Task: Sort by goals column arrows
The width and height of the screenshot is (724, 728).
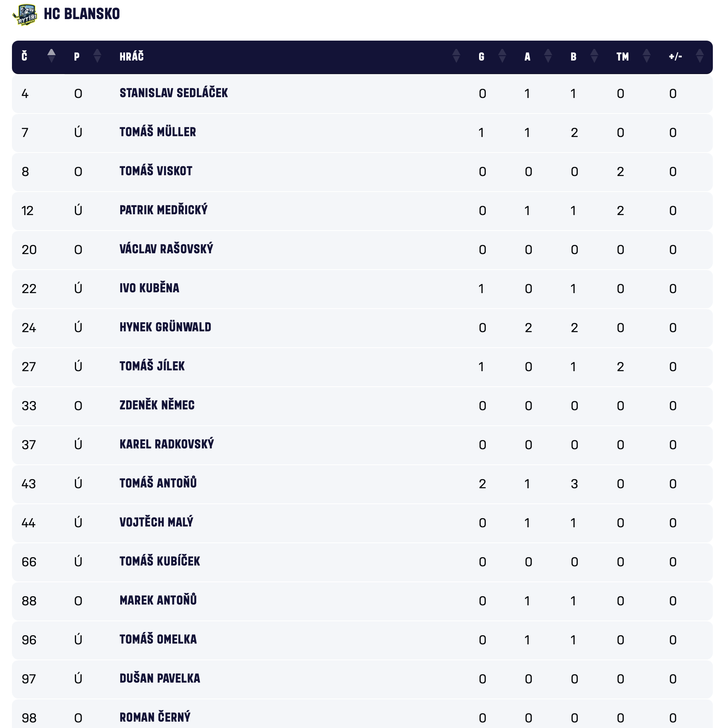Action: [502, 56]
